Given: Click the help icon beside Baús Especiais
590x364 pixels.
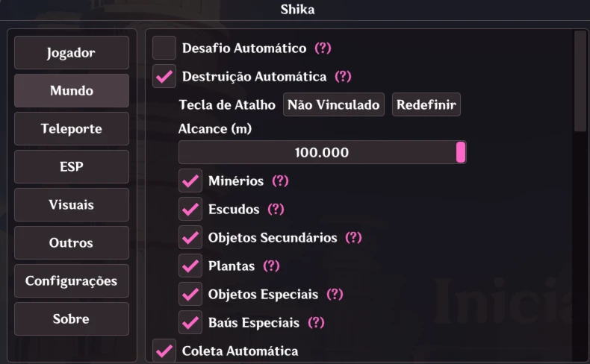Looking at the screenshot, I should 316,322.
